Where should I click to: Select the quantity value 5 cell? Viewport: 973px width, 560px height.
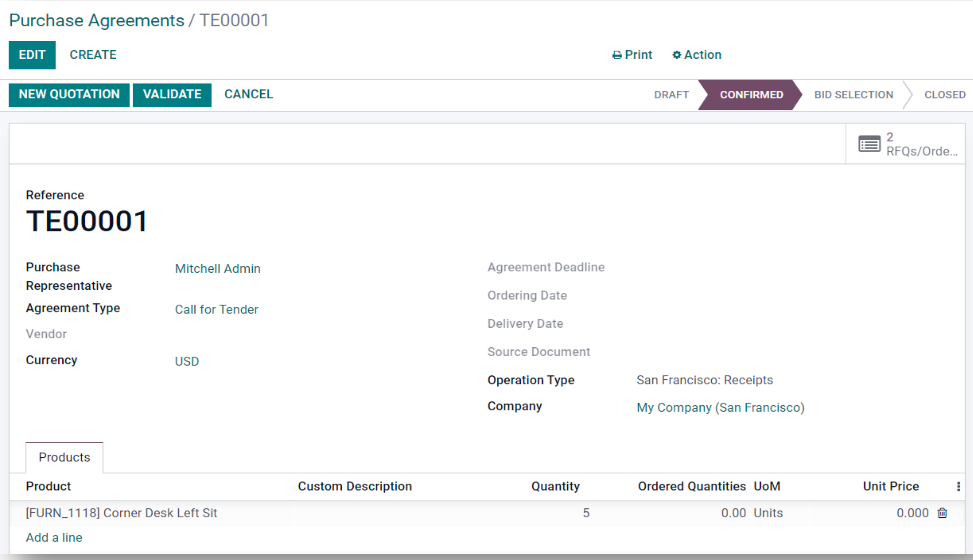pos(586,513)
